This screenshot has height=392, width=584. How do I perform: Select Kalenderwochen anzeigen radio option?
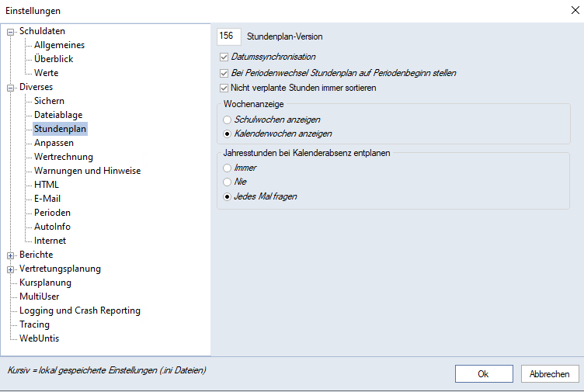point(227,134)
